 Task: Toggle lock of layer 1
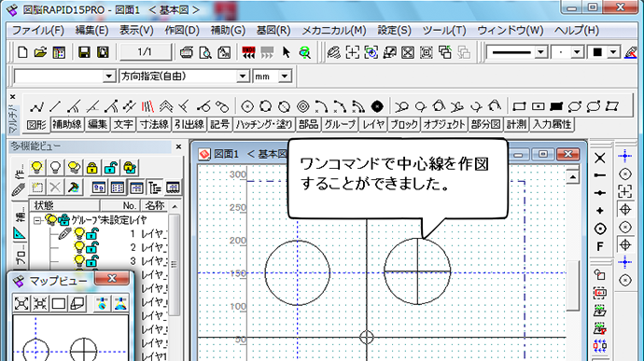click(92, 234)
